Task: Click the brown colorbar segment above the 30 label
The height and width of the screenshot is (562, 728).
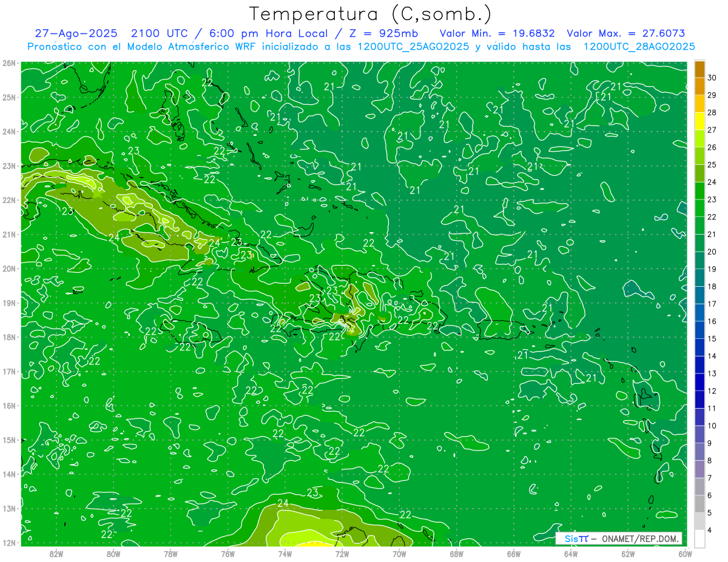Action: pyautogui.click(x=699, y=69)
